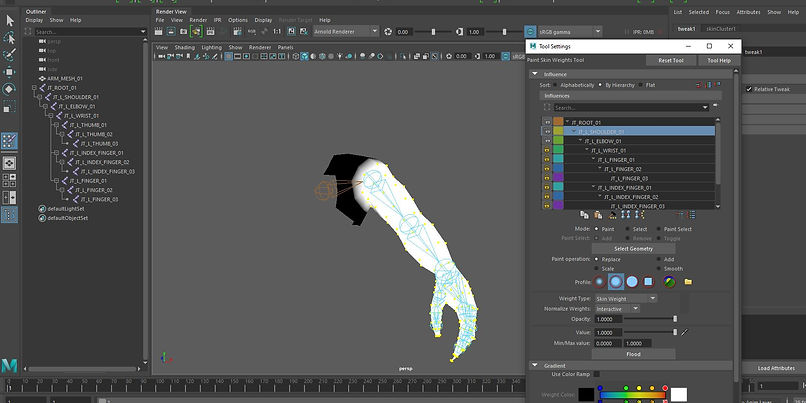Screen dimensions: 806x403
Task: Choose the Paint selection tool
Action: pyautogui.click(x=9, y=55)
